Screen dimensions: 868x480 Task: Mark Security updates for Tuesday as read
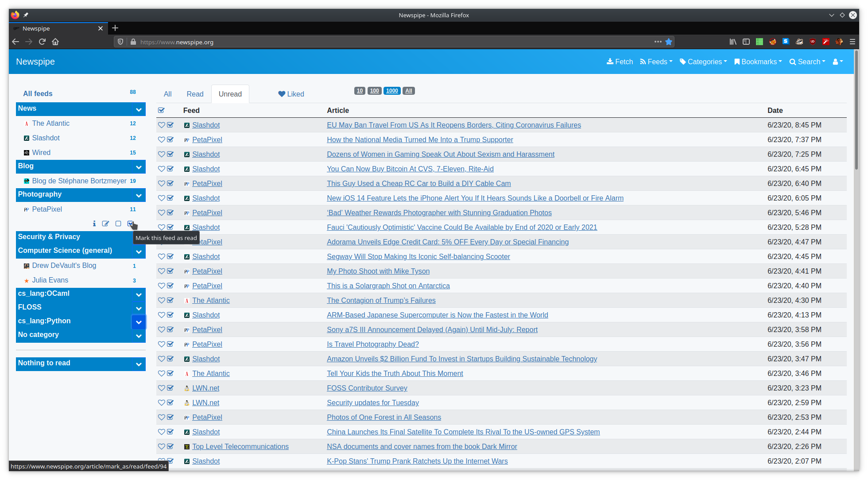coord(170,403)
